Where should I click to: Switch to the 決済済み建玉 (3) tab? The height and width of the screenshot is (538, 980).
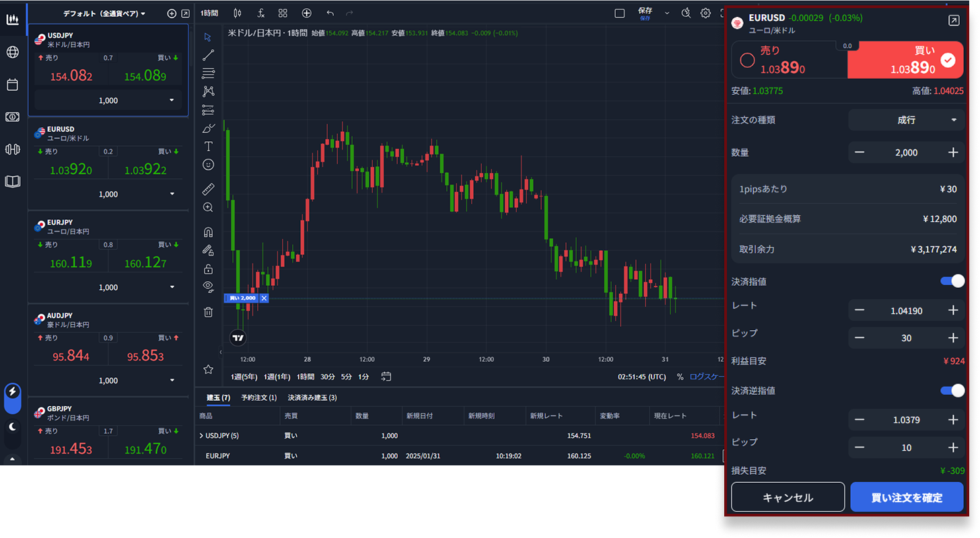pos(312,397)
